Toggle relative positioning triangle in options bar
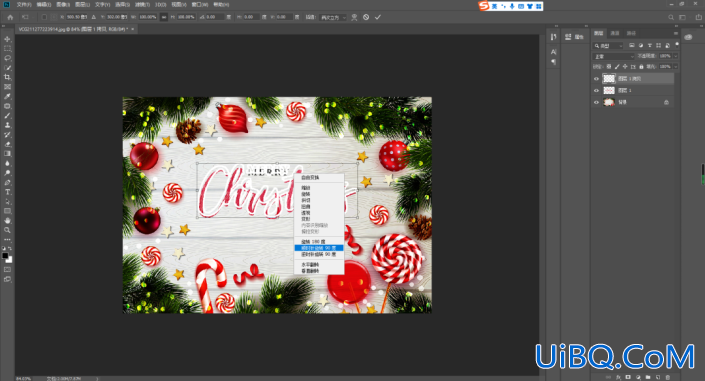This screenshot has height=381, width=705. click(94, 17)
